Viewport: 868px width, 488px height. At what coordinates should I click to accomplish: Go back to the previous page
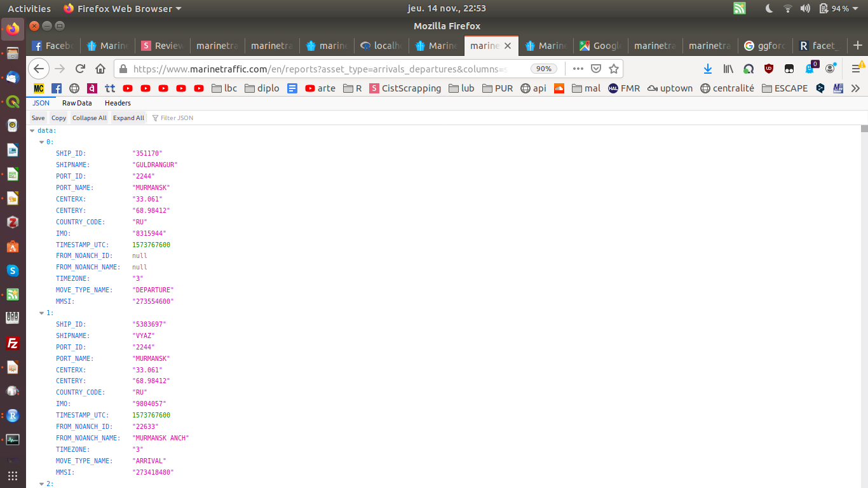coord(39,69)
